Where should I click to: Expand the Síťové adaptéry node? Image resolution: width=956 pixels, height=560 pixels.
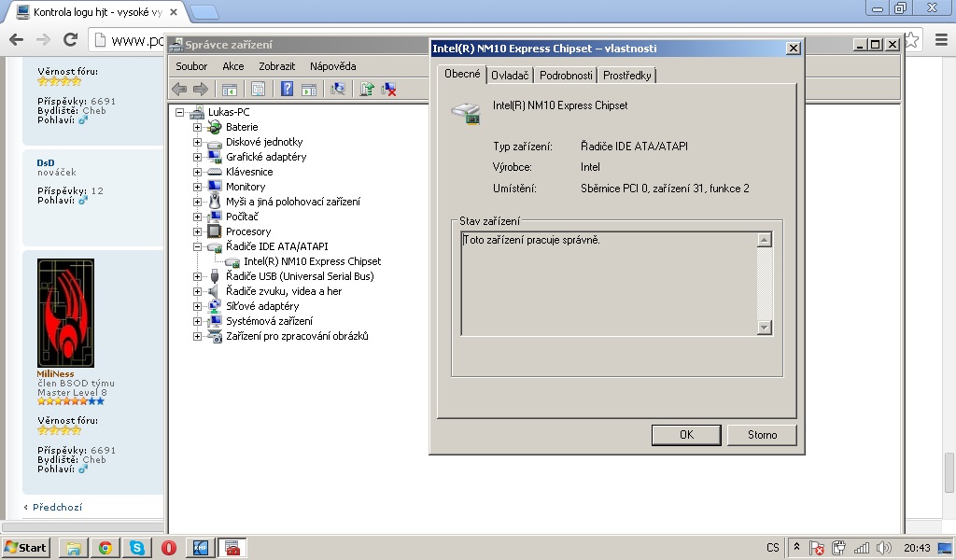(197, 306)
